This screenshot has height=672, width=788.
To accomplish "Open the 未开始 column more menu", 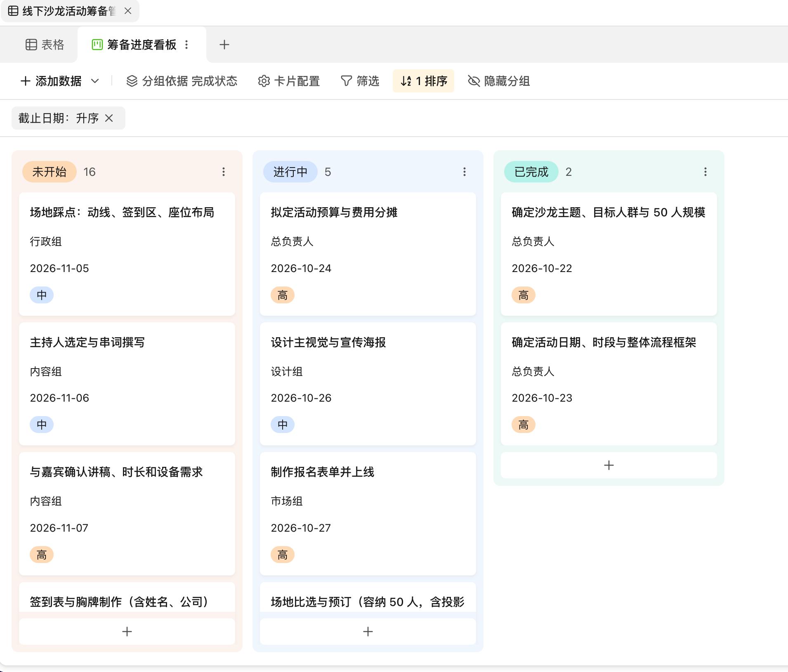I will 224,172.
